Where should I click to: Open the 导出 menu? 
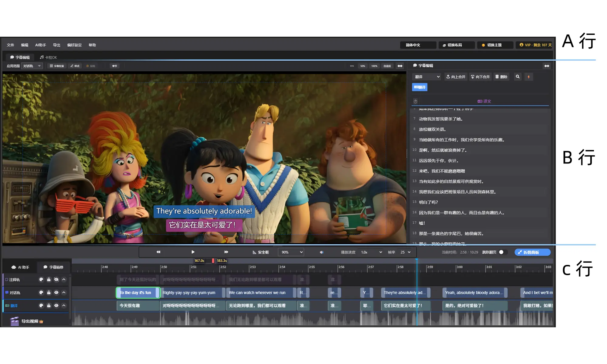[x=57, y=45]
